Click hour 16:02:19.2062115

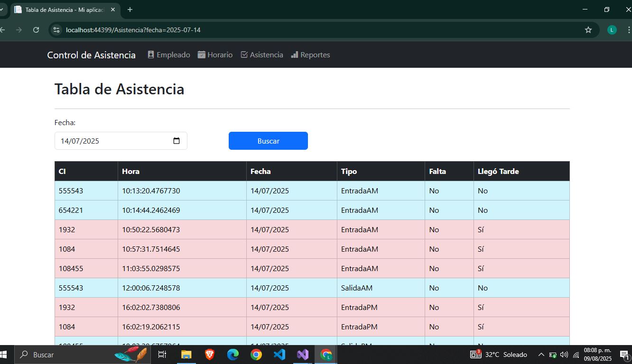click(151, 327)
